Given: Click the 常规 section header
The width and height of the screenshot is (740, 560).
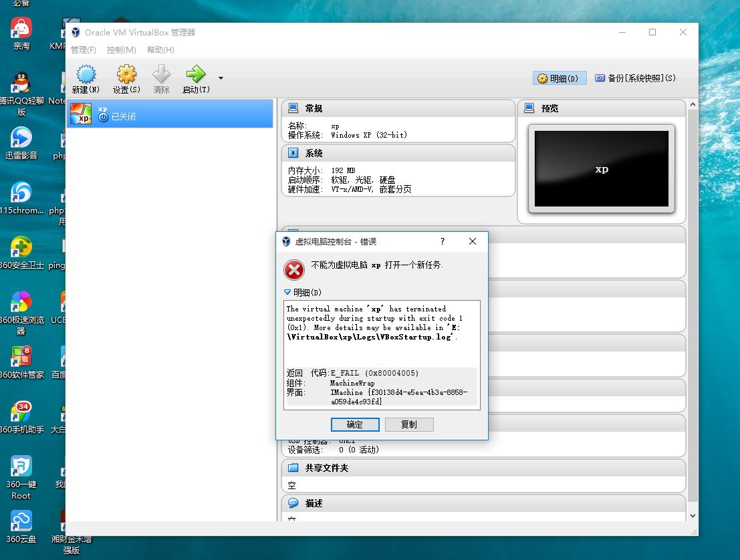Looking at the screenshot, I should [398, 108].
